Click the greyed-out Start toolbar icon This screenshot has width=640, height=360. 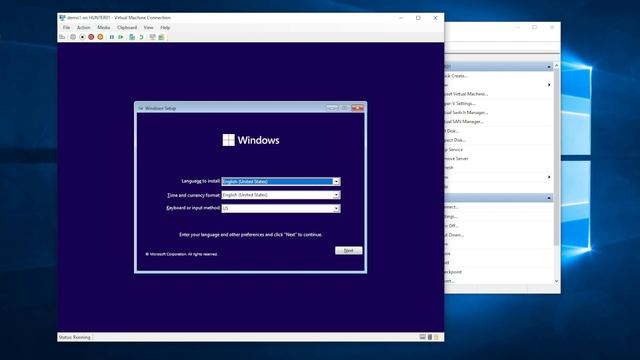pos(73,37)
